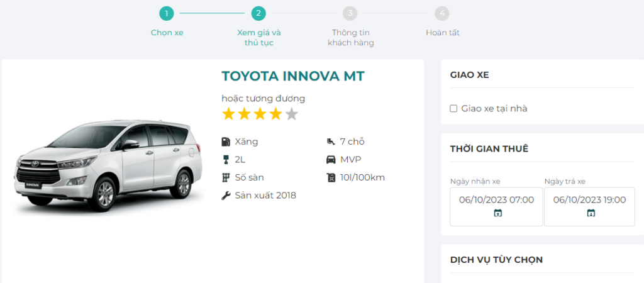Click the car icon beside MVP
This screenshot has height=283, width=644.
coord(331,159)
